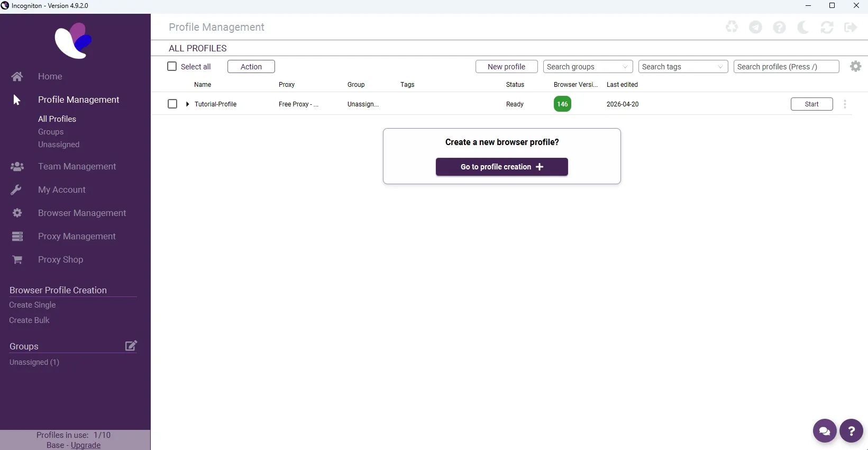Screen dimensions: 868x450
Task: Start the Tutorial-Profile browser
Action: 812,104
